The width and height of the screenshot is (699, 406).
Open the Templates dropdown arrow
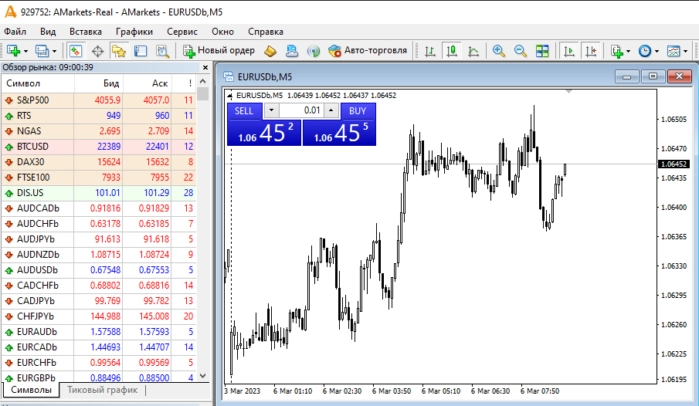[x=686, y=51]
